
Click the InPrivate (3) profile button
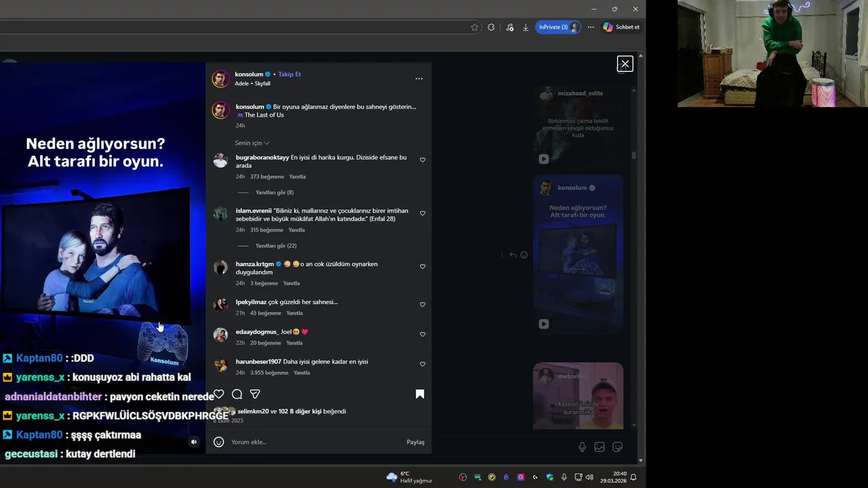[559, 27]
